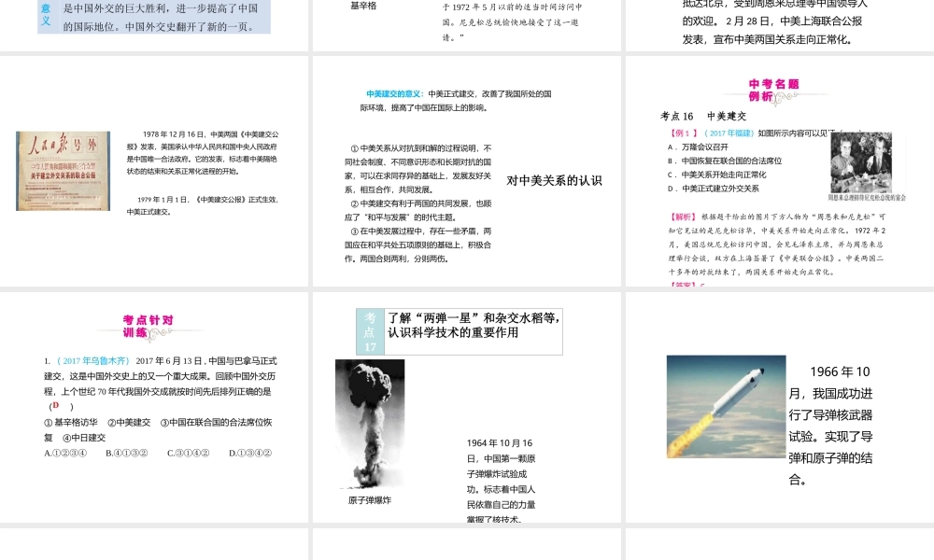
Task: Click answer option C. 中美关系开始走向正常化
Action: click(x=716, y=175)
